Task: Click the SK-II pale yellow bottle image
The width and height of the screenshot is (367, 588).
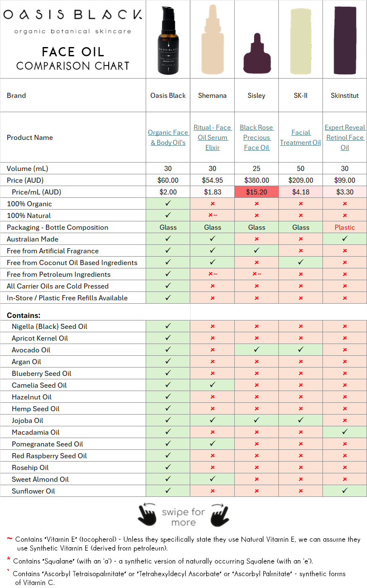Action: (x=301, y=41)
